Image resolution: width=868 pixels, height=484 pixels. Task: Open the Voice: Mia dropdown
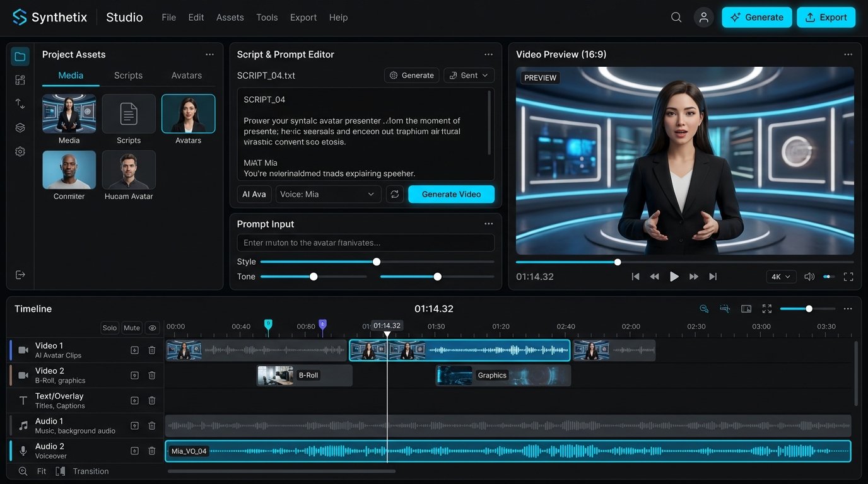tap(329, 194)
